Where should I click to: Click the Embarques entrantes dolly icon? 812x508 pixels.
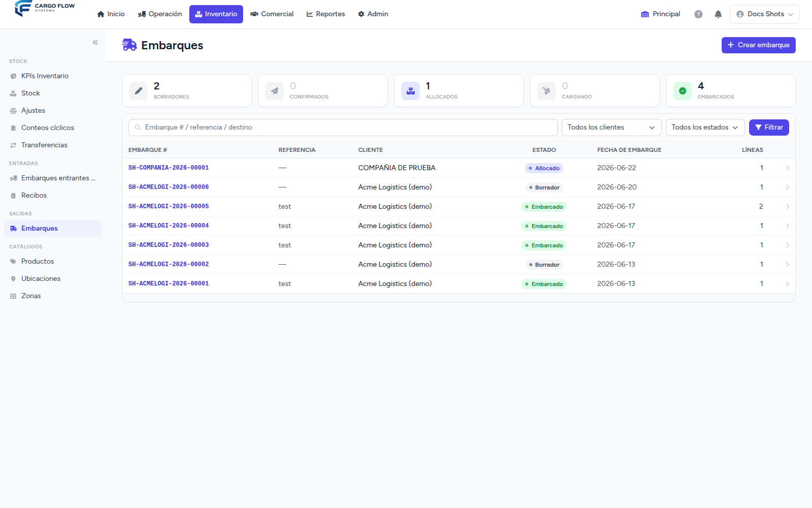click(x=13, y=178)
